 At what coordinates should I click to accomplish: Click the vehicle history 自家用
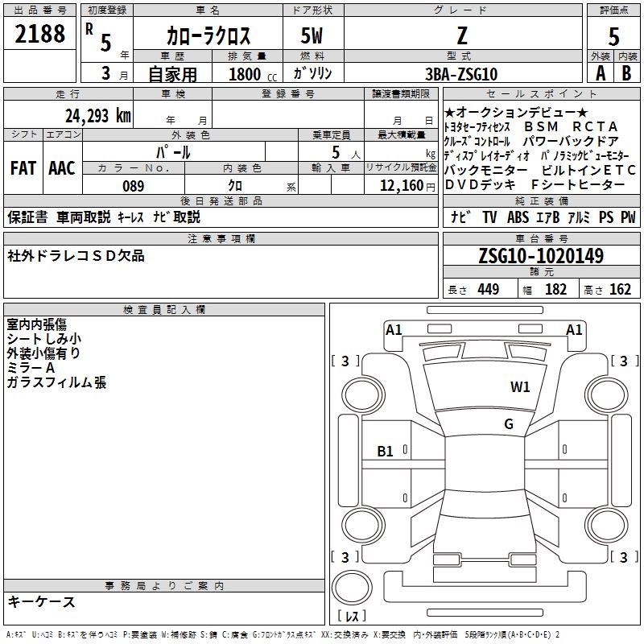172,74
